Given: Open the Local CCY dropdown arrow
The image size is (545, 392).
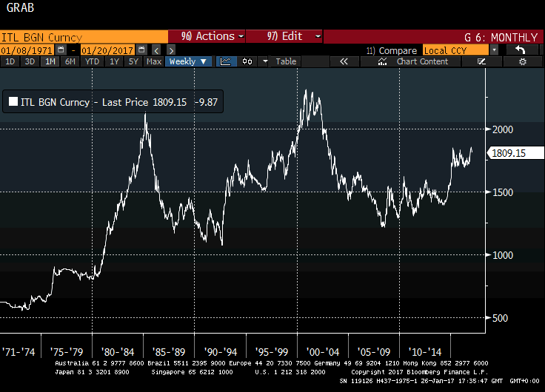Looking at the screenshot, I should tap(494, 50).
